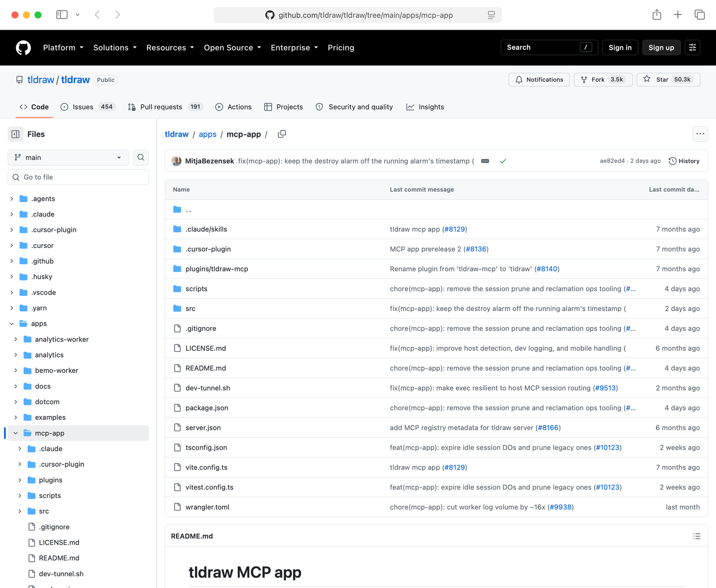Click the star icon on the Star button
The image size is (716, 588).
[x=647, y=79]
